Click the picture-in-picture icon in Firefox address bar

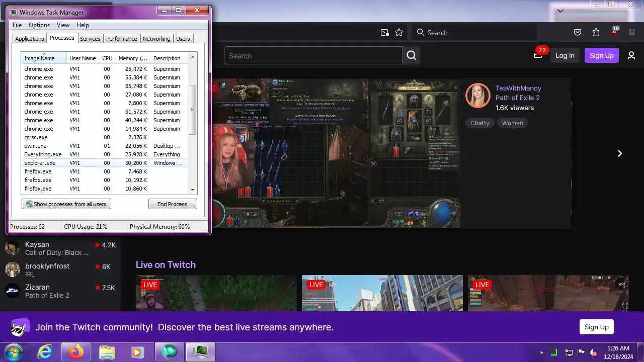click(385, 33)
